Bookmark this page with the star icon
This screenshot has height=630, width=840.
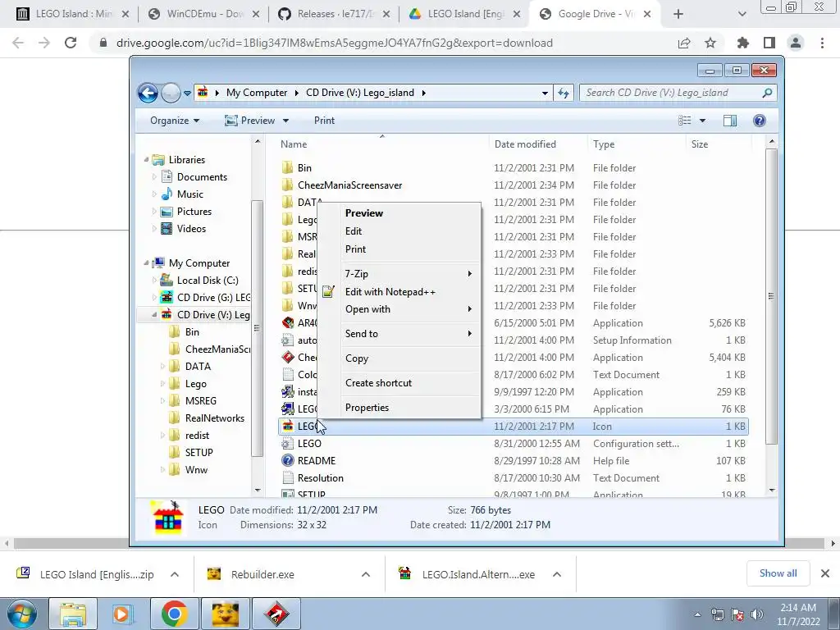[x=710, y=43]
